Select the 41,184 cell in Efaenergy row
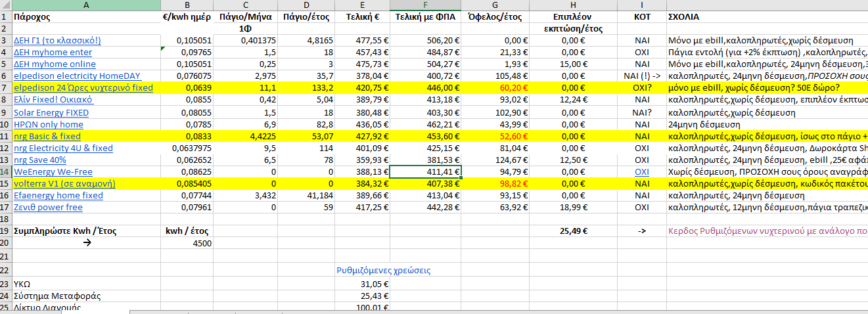Viewport: 868px width, 314px height. tap(306, 196)
